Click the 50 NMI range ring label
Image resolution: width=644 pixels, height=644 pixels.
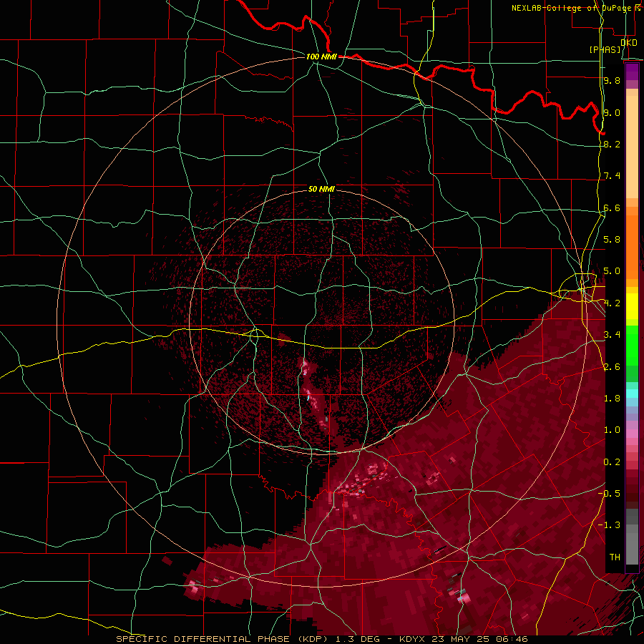tap(321, 190)
